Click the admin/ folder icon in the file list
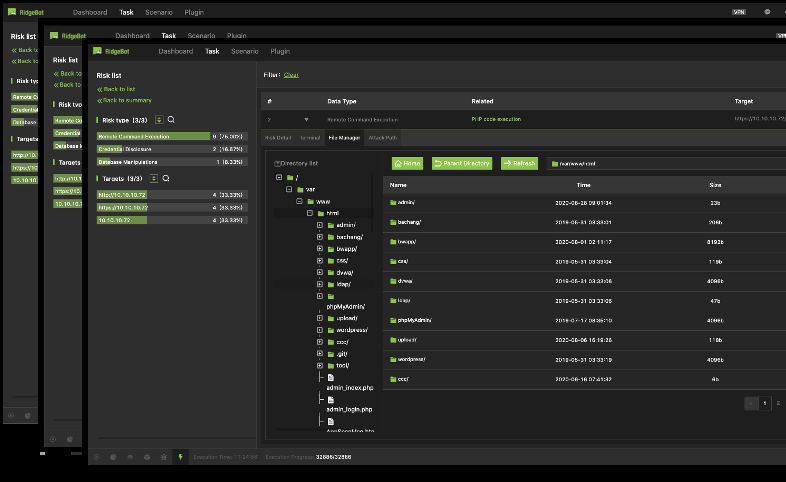 point(393,202)
